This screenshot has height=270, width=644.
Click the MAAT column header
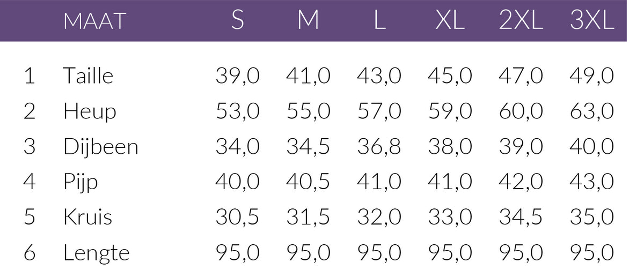point(94,21)
